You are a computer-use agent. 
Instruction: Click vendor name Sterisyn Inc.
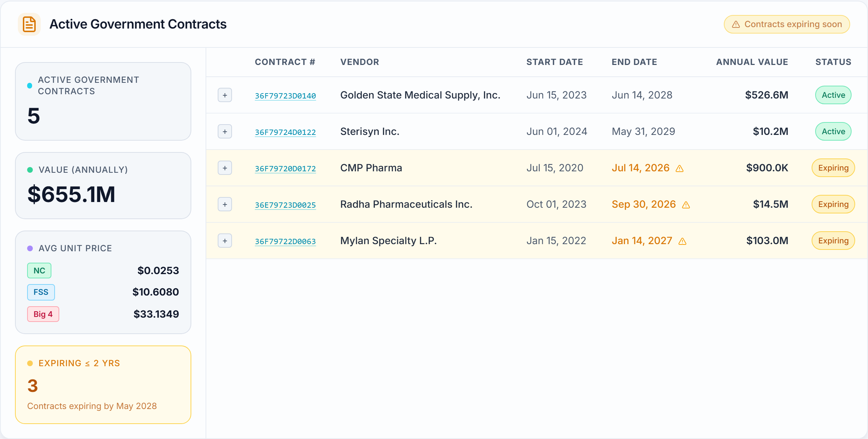click(x=370, y=131)
